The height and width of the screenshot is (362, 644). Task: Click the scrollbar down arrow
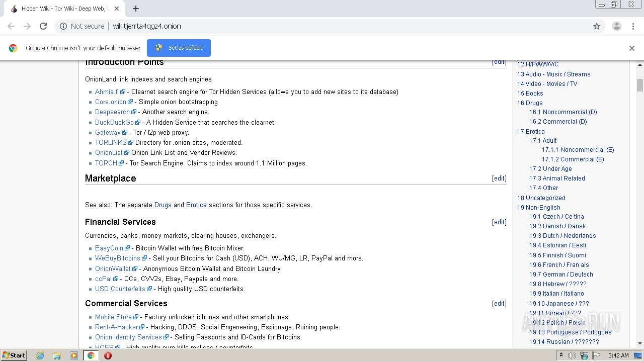point(640,343)
